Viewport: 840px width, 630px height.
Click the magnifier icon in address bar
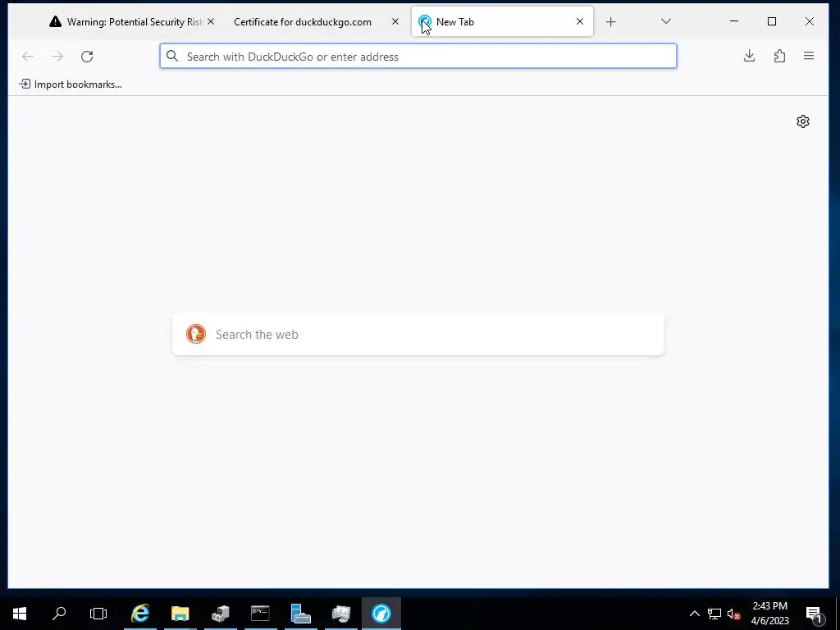pyautogui.click(x=172, y=56)
